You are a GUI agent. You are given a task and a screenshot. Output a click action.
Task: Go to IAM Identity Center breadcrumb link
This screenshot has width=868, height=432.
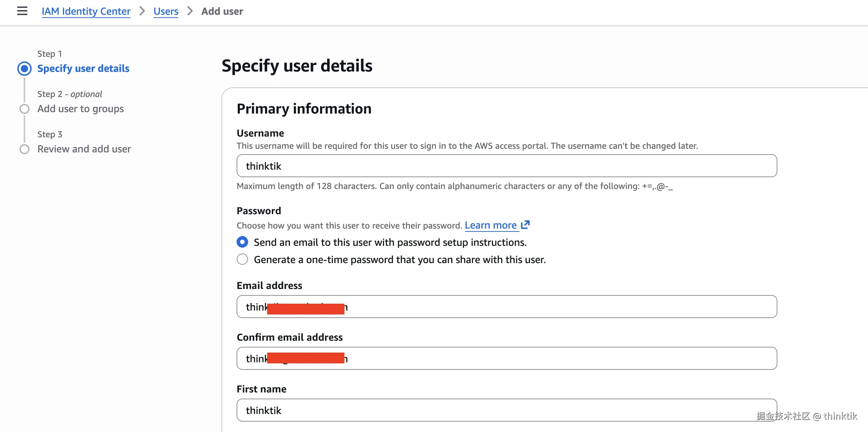86,11
